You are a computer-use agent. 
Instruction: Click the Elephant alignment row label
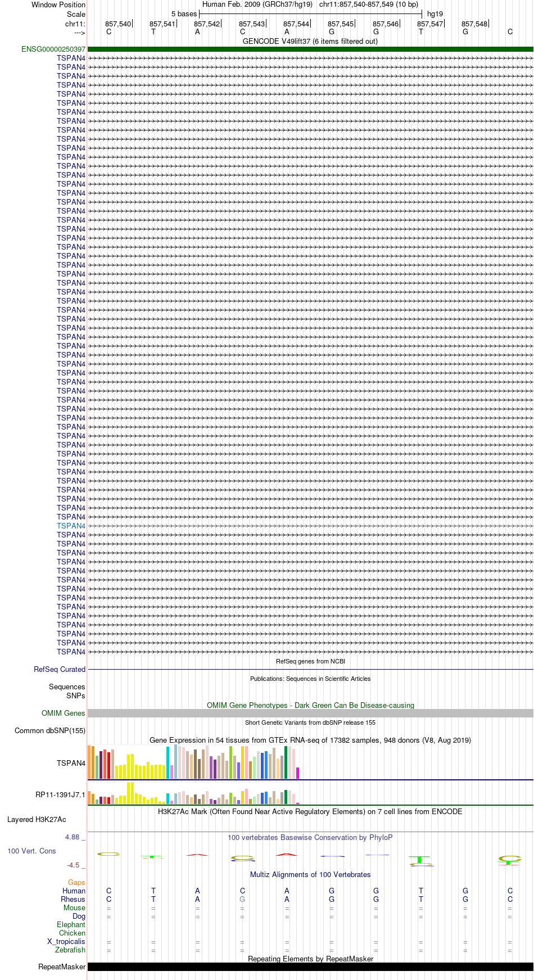click(x=71, y=924)
